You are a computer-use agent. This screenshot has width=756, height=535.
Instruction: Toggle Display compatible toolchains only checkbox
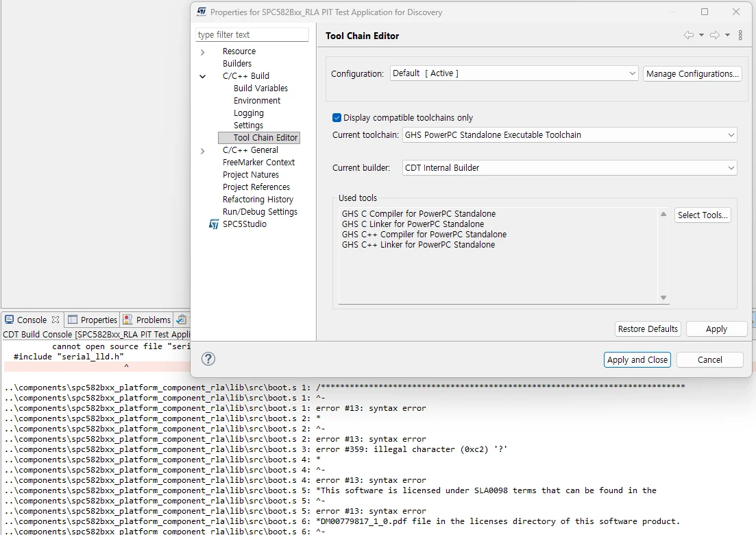point(337,117)
